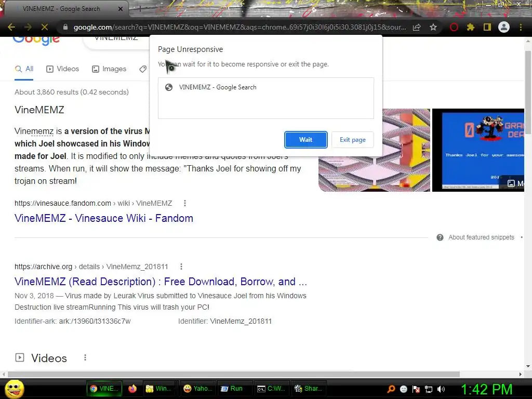The width and height of the screenshot is (532, 399).
Task: Click the browser forward arrow
Action: (x=28, y=27)
